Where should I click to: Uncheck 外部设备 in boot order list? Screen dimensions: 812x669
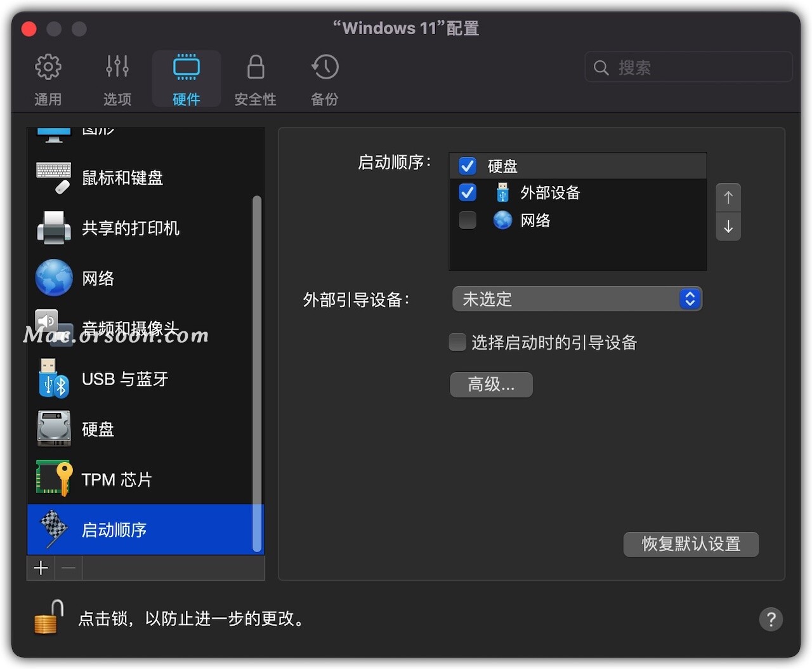point(468,193)
